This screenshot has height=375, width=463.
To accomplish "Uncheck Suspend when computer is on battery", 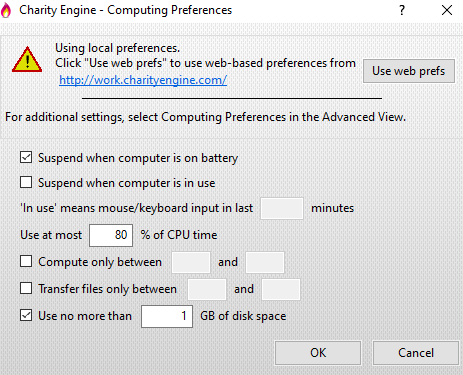I will tap(26, 157).
